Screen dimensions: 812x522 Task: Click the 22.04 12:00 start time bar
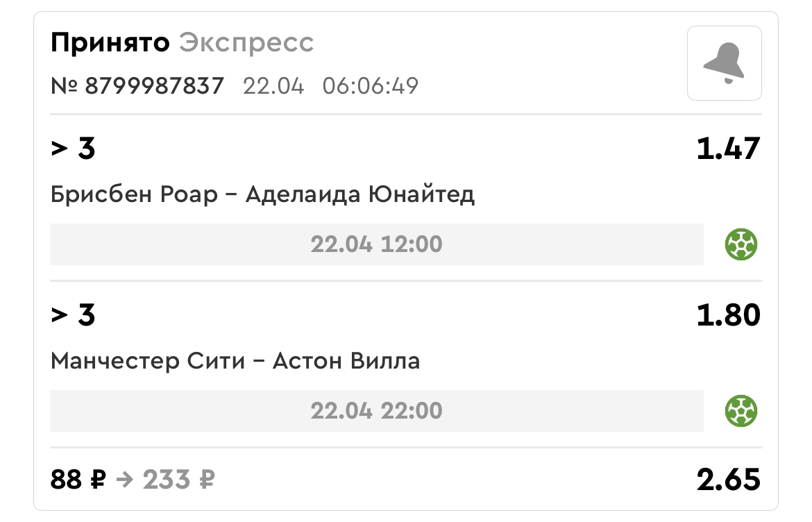[376, 244]
